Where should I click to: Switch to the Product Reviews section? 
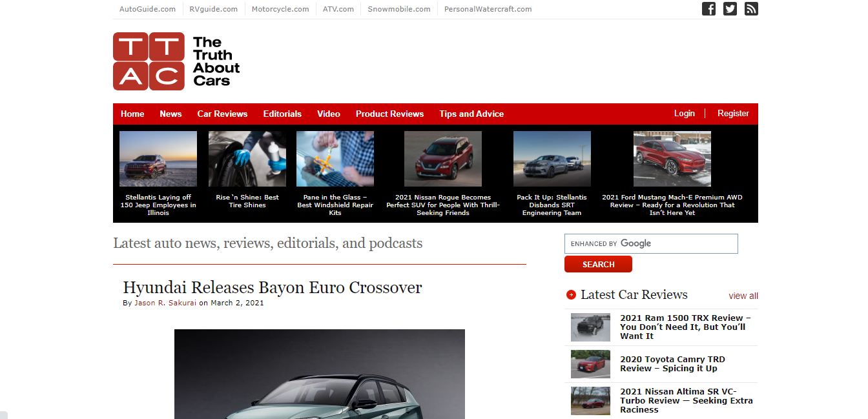tap(389, 114)
